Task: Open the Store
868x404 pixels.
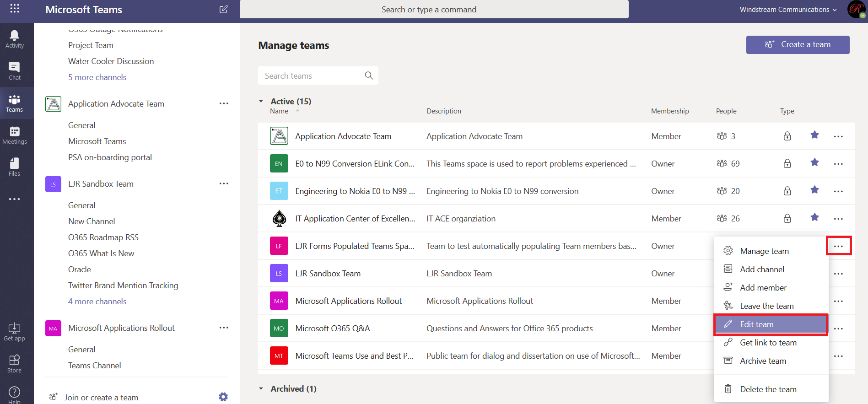Action: pyautogui.click(x=15, y=364)
